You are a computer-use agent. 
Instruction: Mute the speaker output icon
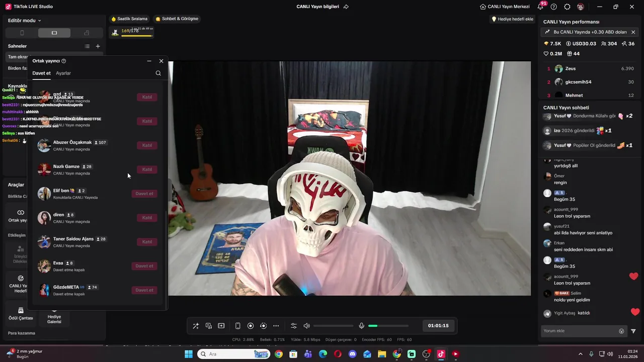(307, 326)
